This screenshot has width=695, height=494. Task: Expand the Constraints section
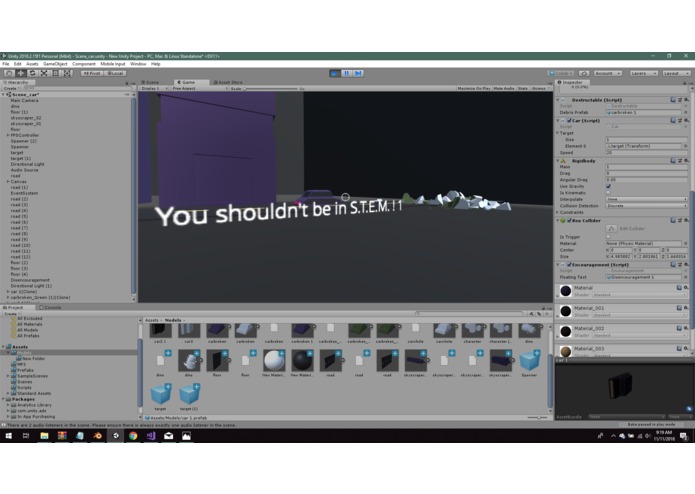click(x=558, y=212)
